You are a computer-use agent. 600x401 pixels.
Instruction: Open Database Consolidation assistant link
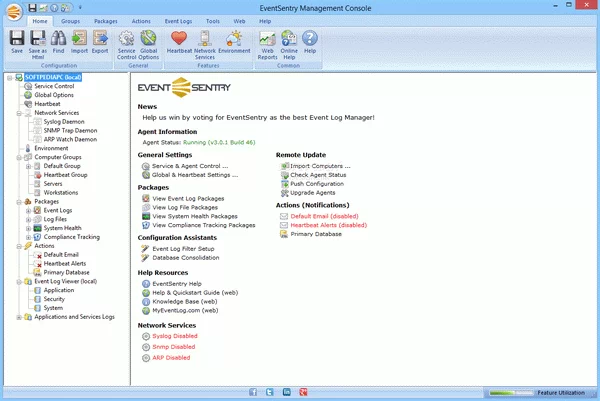(x=186, y=258)
